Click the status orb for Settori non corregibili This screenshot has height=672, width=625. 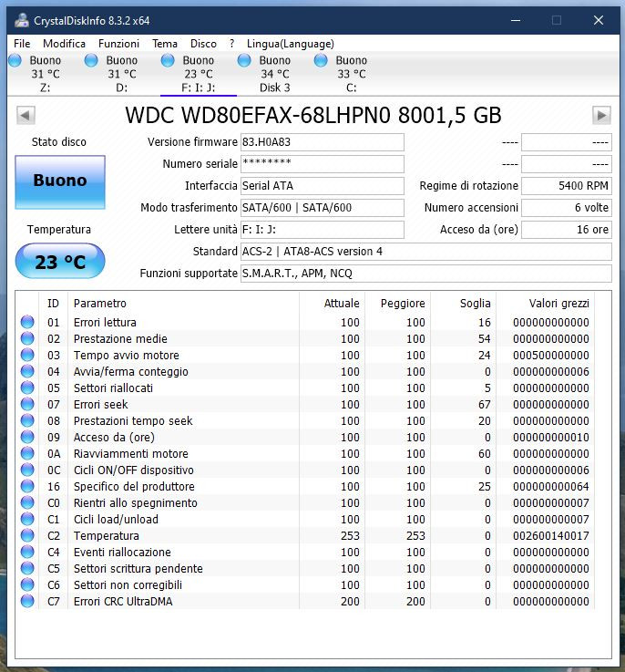pos(27,584)
